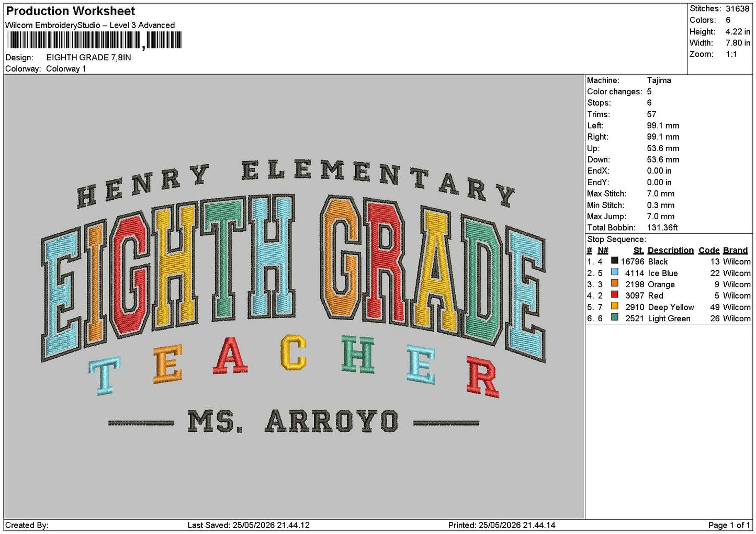Click 'Printed: 25/05/2026 21.44.14' footer text
Image resolution: width=756 pixels, height=534 pixels.
tap(502, 525)
